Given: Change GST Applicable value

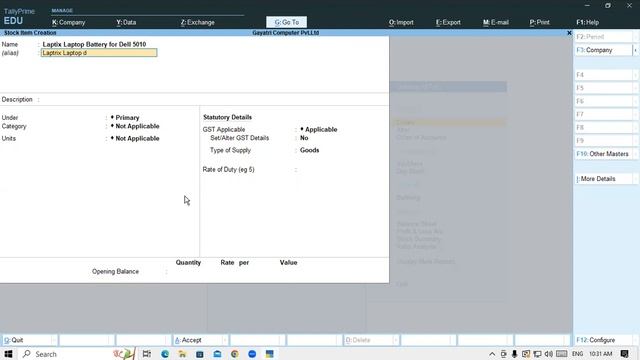Looking at the screenshot, I should 321,129.
